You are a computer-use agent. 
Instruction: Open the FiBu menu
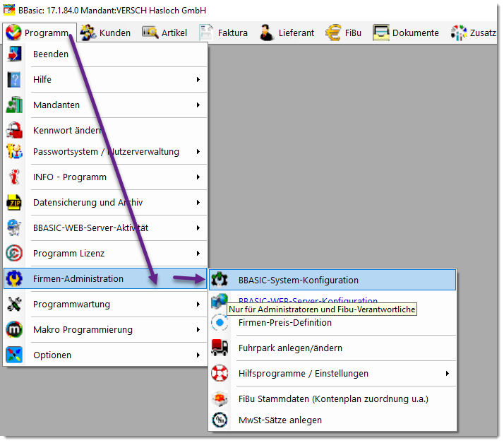click(x=344, y=33)
